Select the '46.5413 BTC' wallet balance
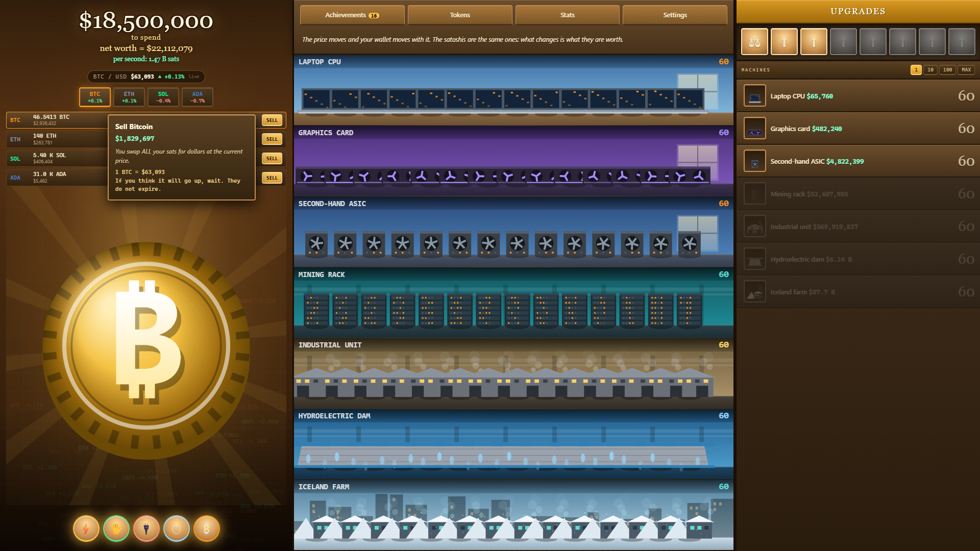The width and height of the screenshot is (980, 551). [x=51, y=117]
